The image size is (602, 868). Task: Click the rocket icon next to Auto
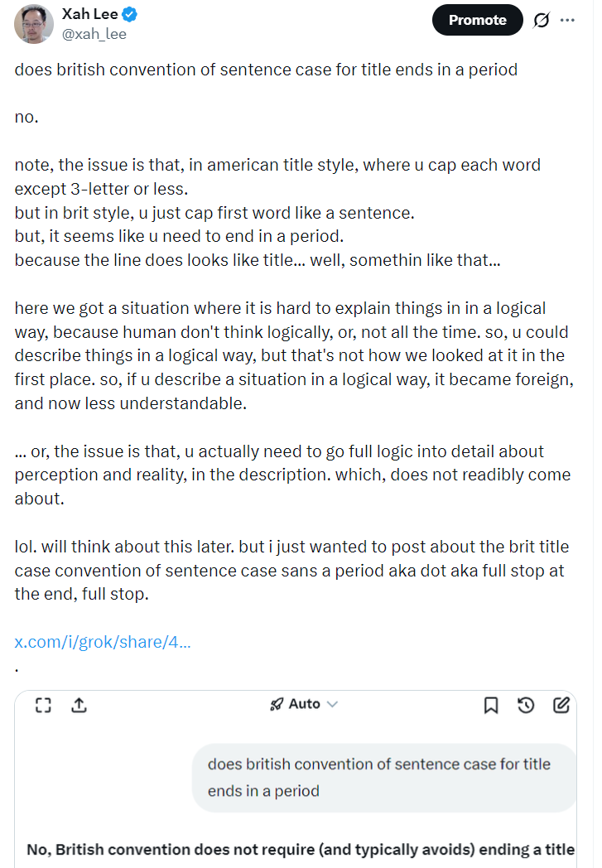point(277,704)
